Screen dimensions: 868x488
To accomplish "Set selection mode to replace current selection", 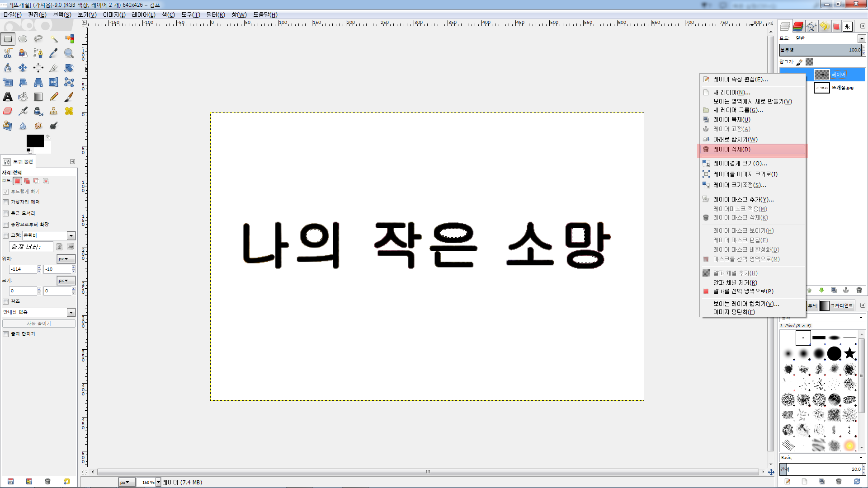I will [17, 181].
